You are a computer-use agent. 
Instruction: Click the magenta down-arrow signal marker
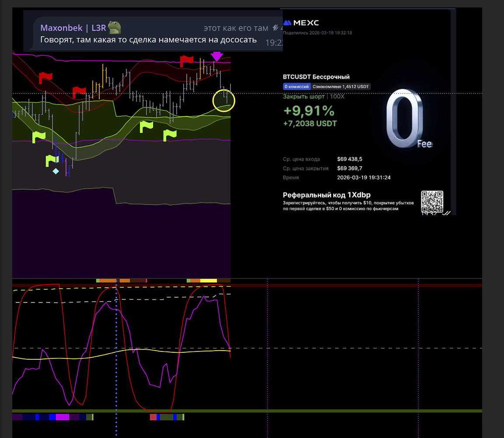click(x=217, y=56)
